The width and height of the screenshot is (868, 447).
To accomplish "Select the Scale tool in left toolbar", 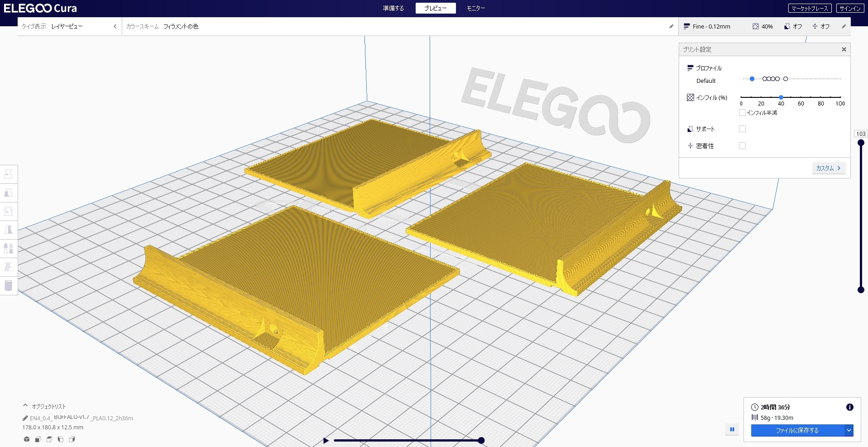I will pos(9,193).
